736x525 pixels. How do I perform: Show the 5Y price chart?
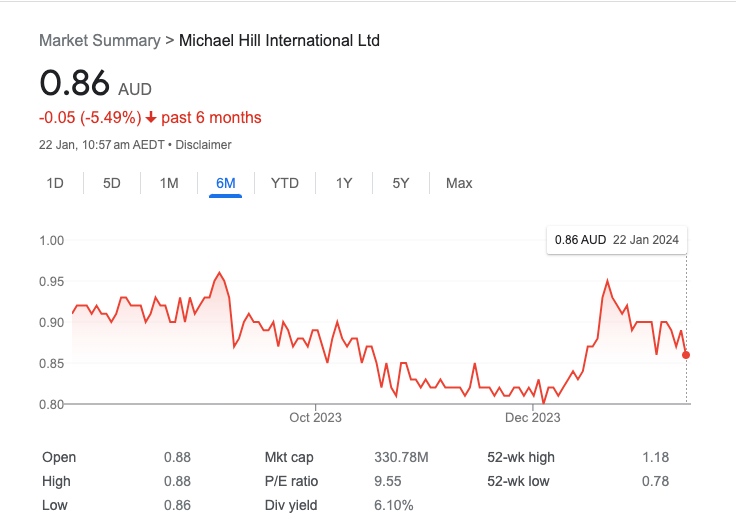pyautogui.click(x=401, y=183)
